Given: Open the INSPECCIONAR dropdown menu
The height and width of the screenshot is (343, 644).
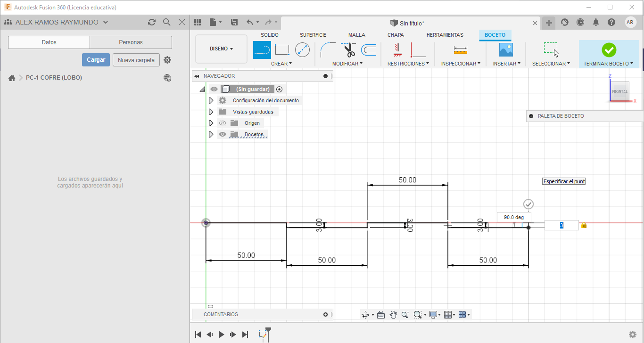Looking at the screenshot, I should [x=461, y=64].
